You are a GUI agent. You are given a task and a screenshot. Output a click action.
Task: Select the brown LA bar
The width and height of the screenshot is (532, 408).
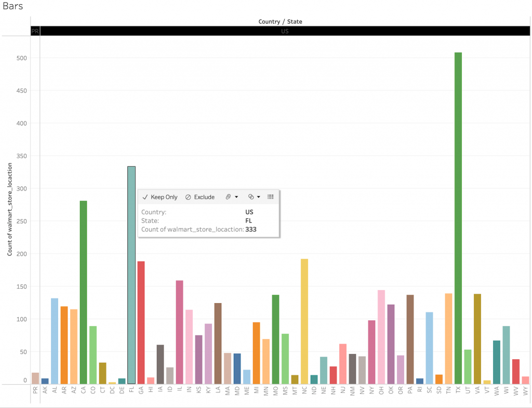pyautogui.click(x=218, y=344)
